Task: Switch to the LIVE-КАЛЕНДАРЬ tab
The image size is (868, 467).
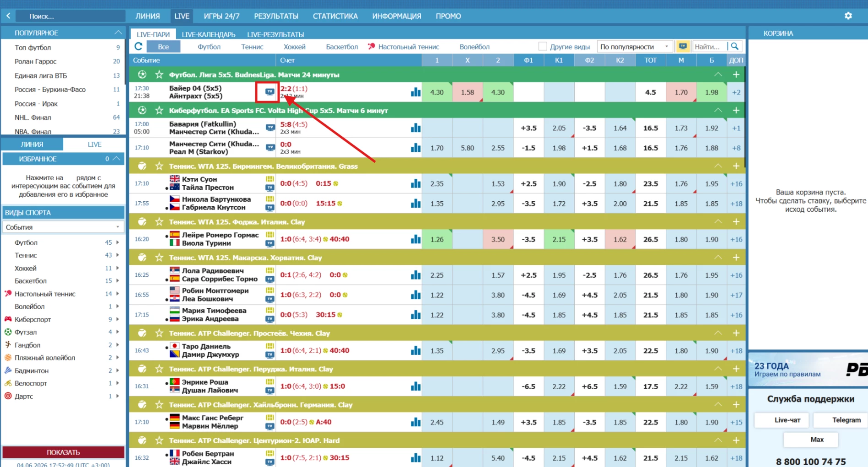Action: [x=209, y=34]
